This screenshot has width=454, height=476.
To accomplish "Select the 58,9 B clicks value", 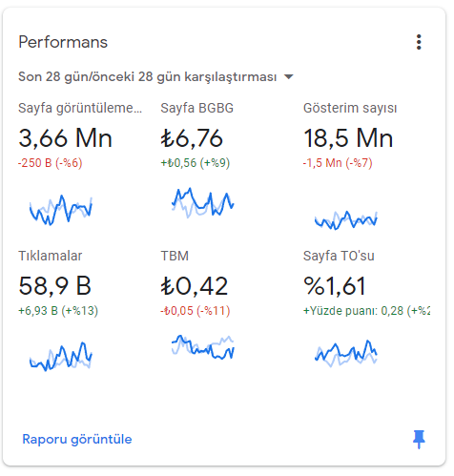I will [x=55, y=286].
